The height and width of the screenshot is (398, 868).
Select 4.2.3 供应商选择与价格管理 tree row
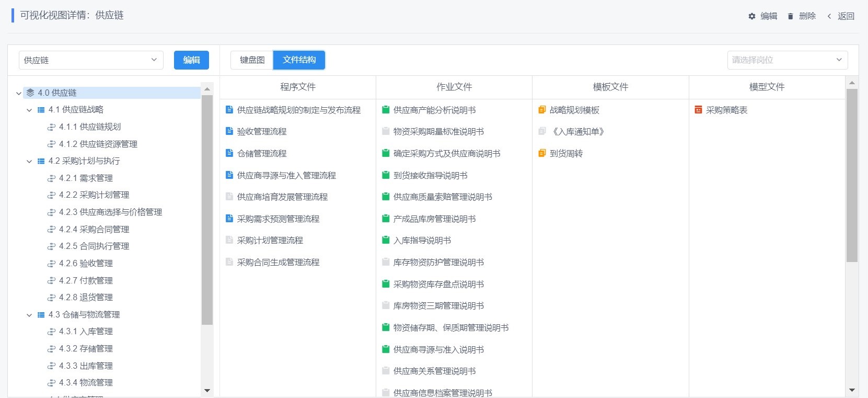[x=110, y=212]
